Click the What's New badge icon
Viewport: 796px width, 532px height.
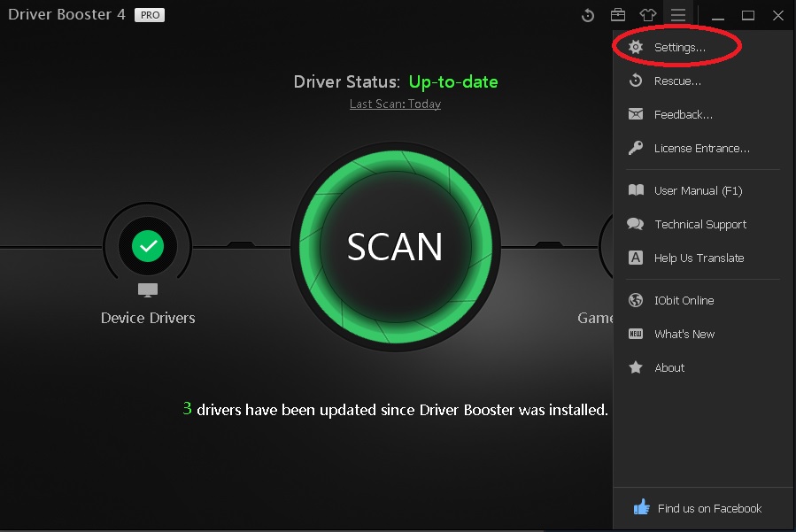coord(636,334)
